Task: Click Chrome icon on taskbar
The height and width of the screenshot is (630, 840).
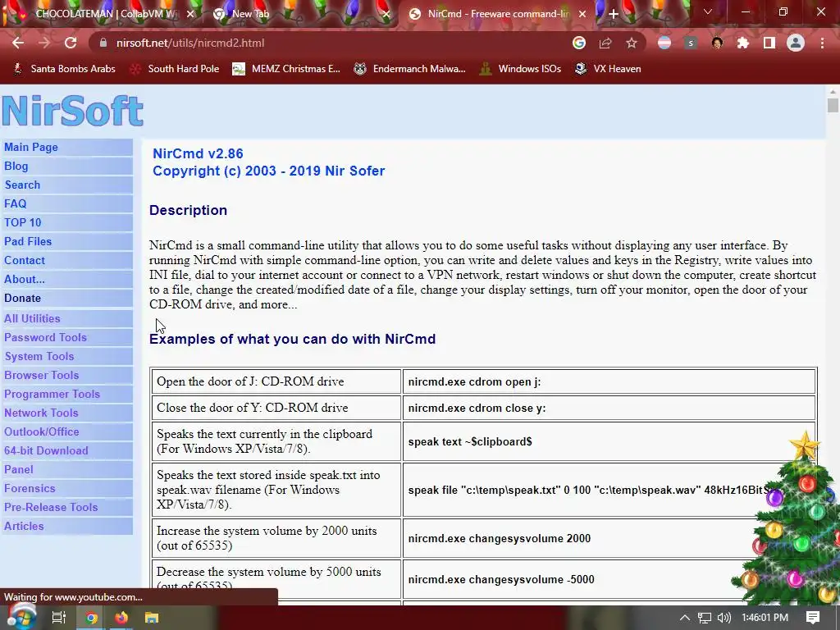Action: [91, 618]
